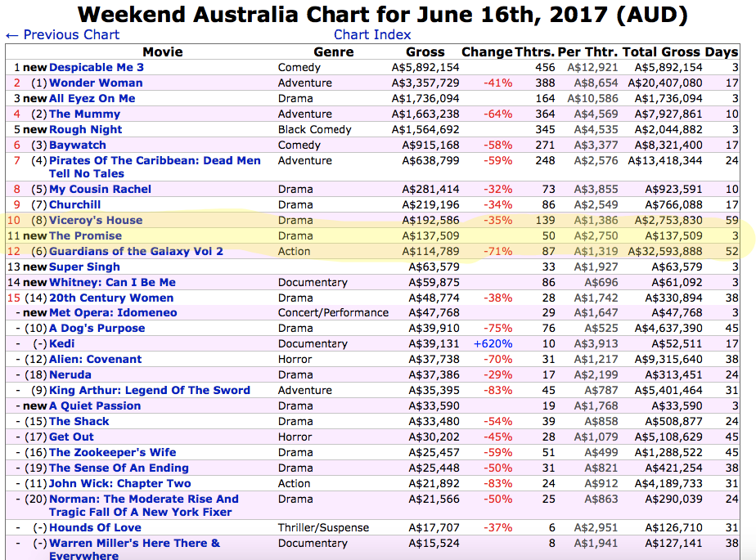756x560 pixels.
Task: Open John Wick: Chapter Two link
Action: click(120, 483)
